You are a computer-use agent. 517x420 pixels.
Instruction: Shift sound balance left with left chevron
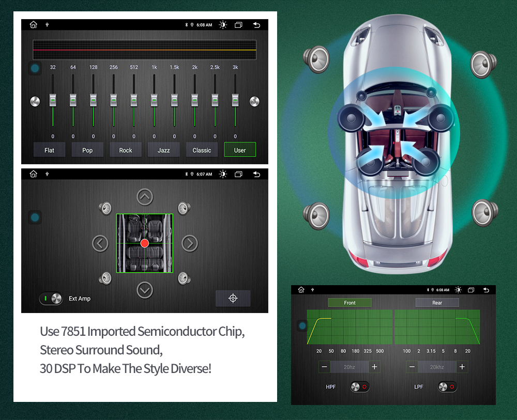point(100,243)
